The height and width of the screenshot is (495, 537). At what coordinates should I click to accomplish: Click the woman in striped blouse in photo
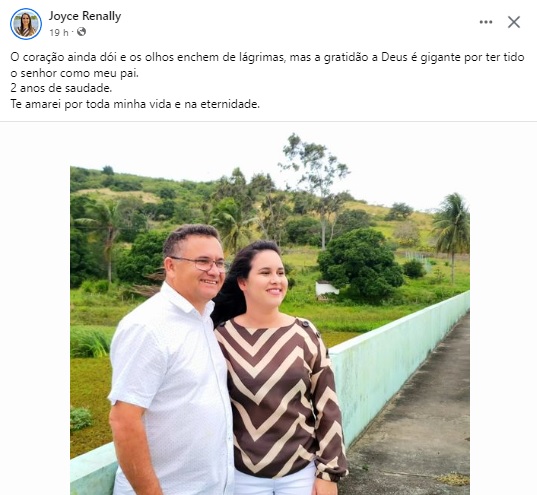coord(279,368)
